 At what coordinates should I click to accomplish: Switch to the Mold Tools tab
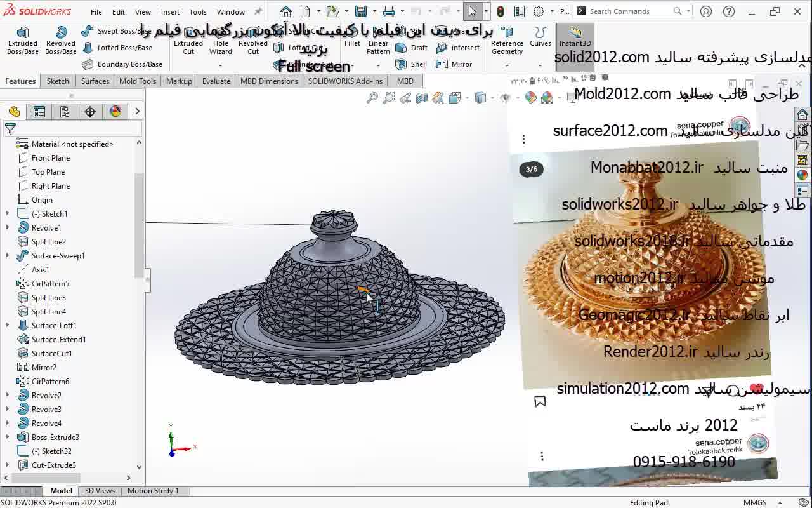click(138, 81)
